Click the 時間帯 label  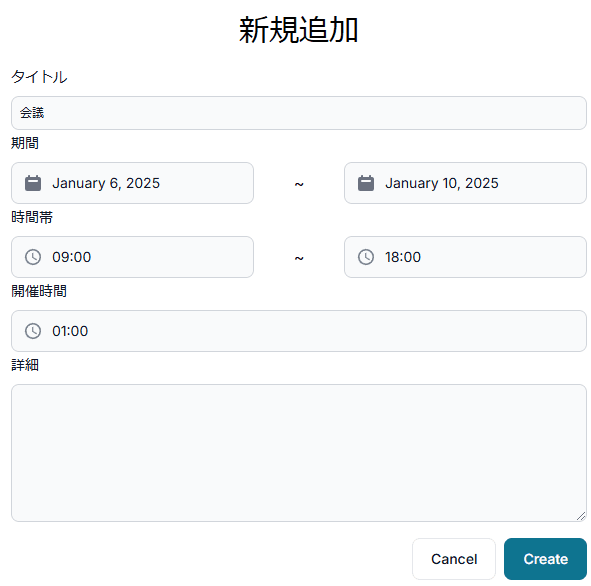pos(32,217)
